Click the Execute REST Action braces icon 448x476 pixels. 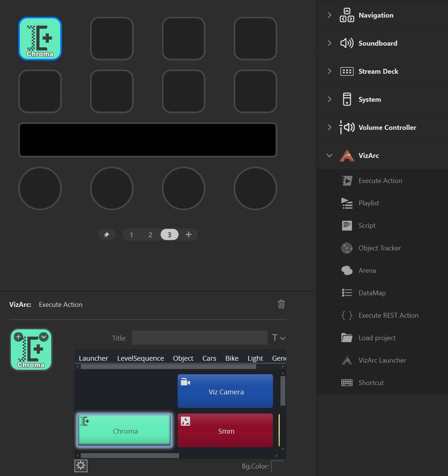pyautogui.click(x=347, y=315)
